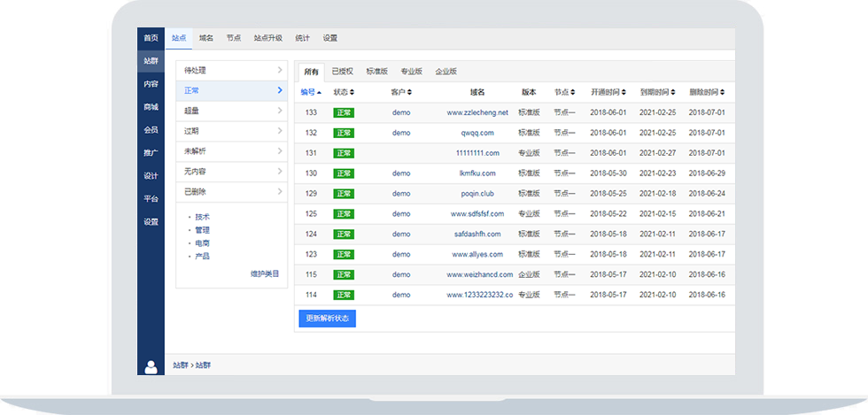Click date 2018-05-30 in row 130

coord(608,173)
